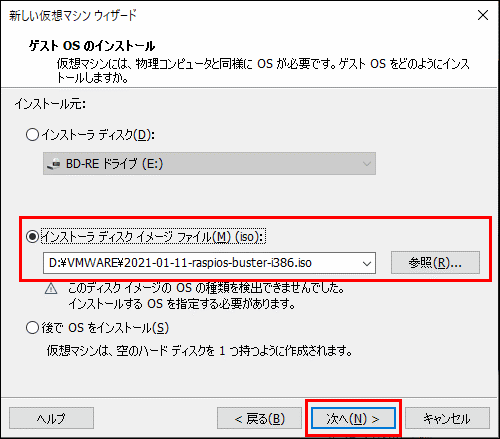Click the text インストールする OS を指定する必要があります

pyautogui.click(x=182, y=304)
